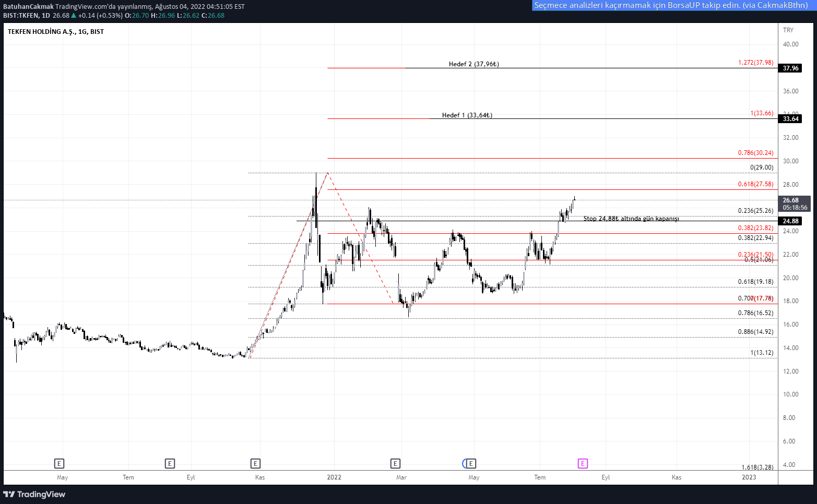This screenshot has height=504, width=817.
Task: Click the Mar label on time axis
Action: coord(401,477)
